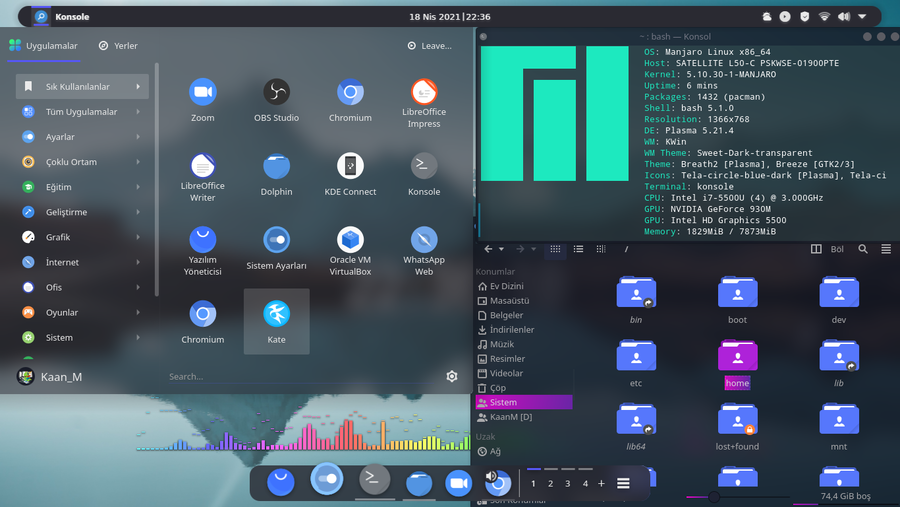The height and width of the screenshot is (507, 900).
Task: Click the Kate editor icon
Action: [276, 314]
